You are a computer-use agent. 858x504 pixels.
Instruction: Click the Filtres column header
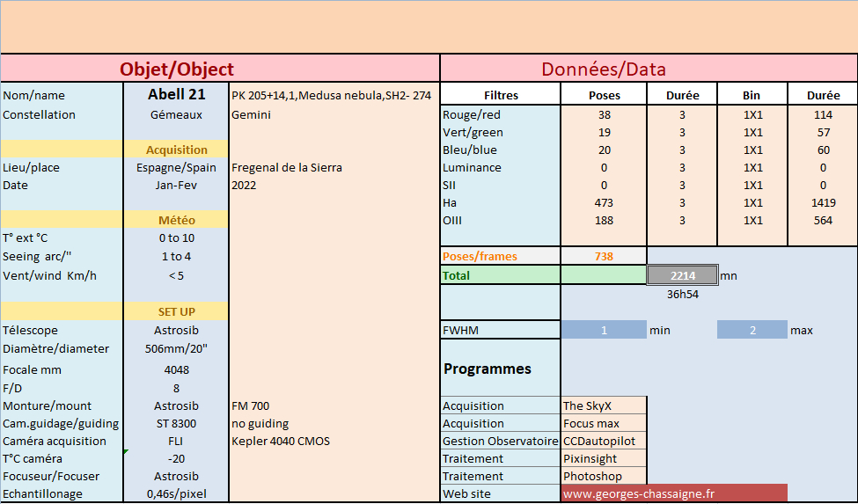[500, 95]
